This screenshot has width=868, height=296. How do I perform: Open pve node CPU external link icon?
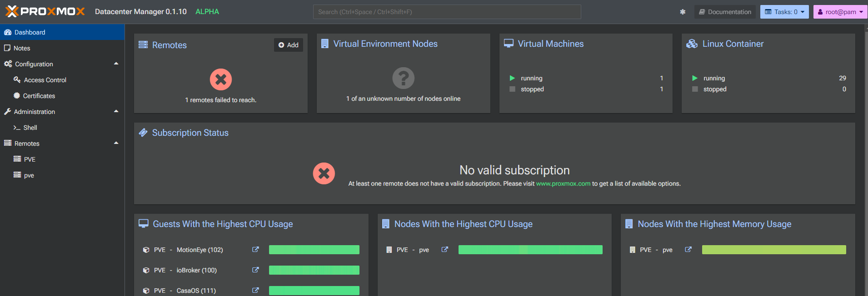tap(445, 250)
